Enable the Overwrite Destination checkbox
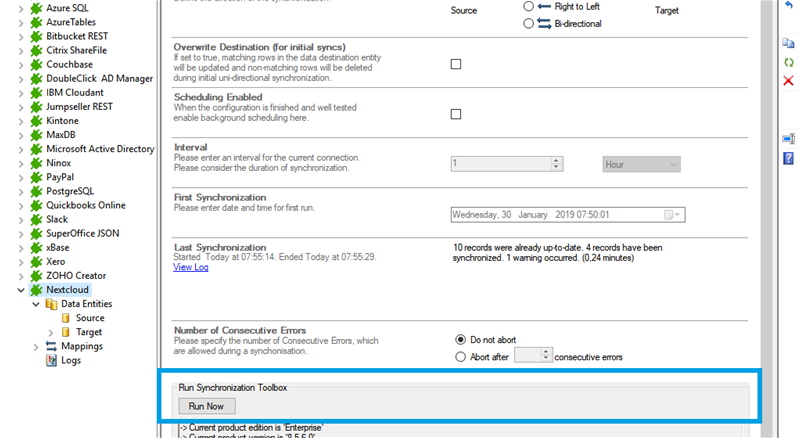The height and width of the screenshot is (438, 800). point(456,64)
